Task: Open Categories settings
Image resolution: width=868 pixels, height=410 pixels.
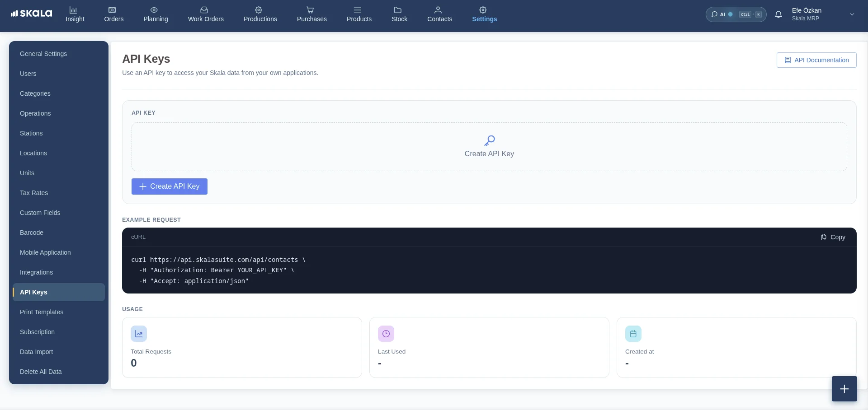Action: coord(59,93)
